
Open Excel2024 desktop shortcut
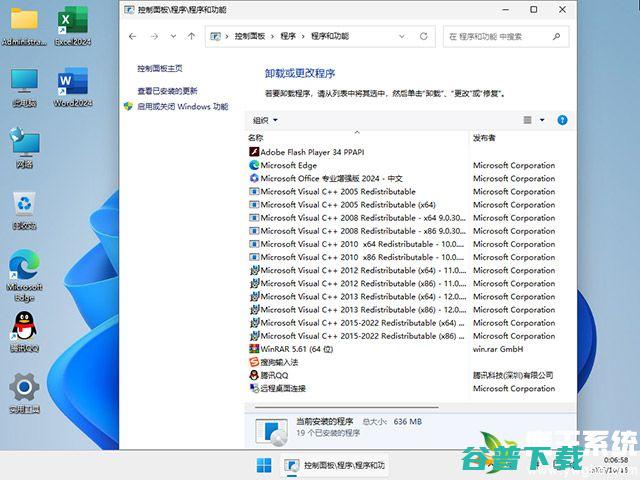(x=73, y=26)
